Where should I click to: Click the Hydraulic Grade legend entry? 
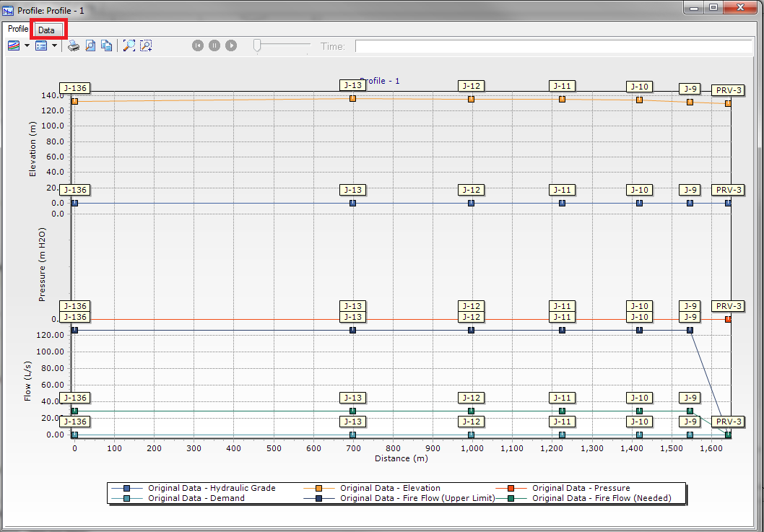(211, 488)
